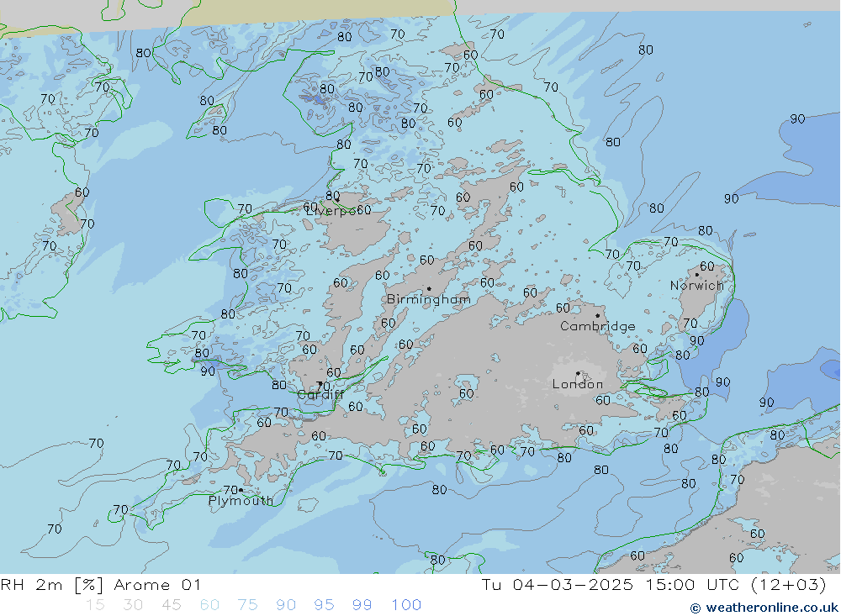
Task: Click the 'Tu 04-03-2025 15:00 UTC (12+03)' timestamp
Action: [x=653, y=584]
